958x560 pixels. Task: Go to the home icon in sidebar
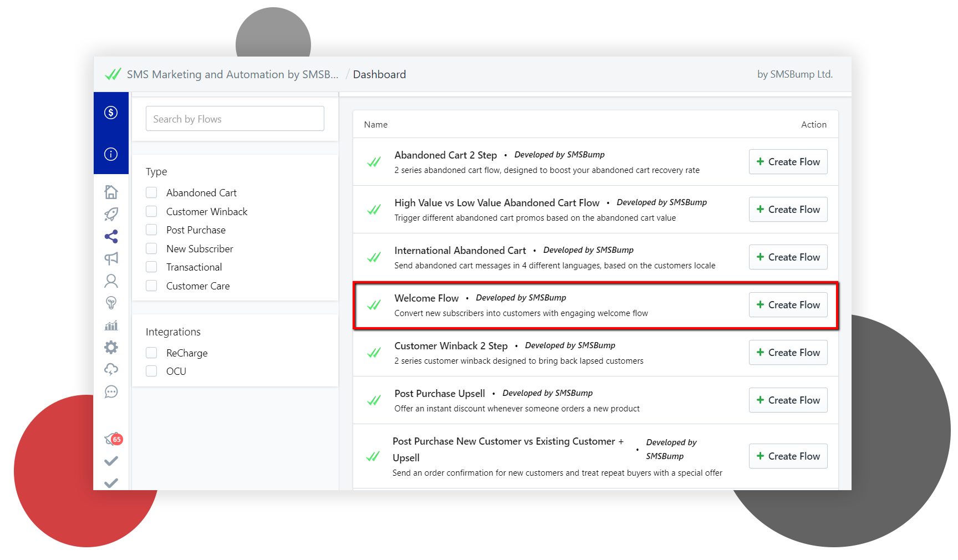click(x=111, y=192)
